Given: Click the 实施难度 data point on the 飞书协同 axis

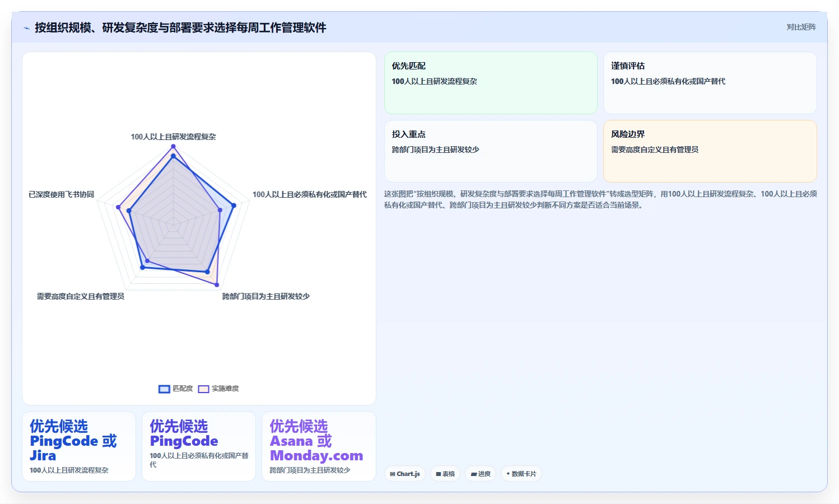Looking at the screenshot, I should click(118, 207).
